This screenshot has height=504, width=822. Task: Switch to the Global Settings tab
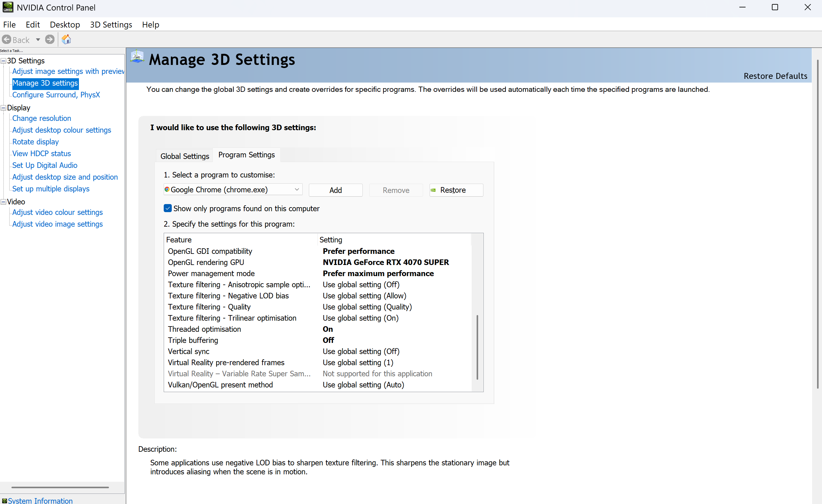(x=184, y=156)
